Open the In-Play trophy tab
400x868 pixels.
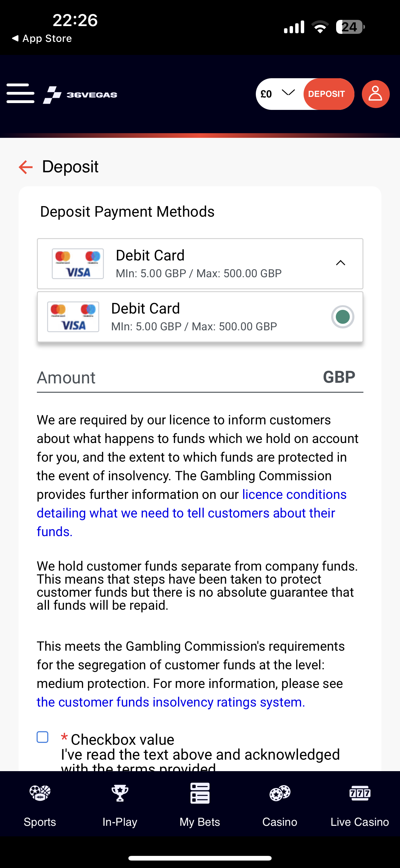[120, 804]
